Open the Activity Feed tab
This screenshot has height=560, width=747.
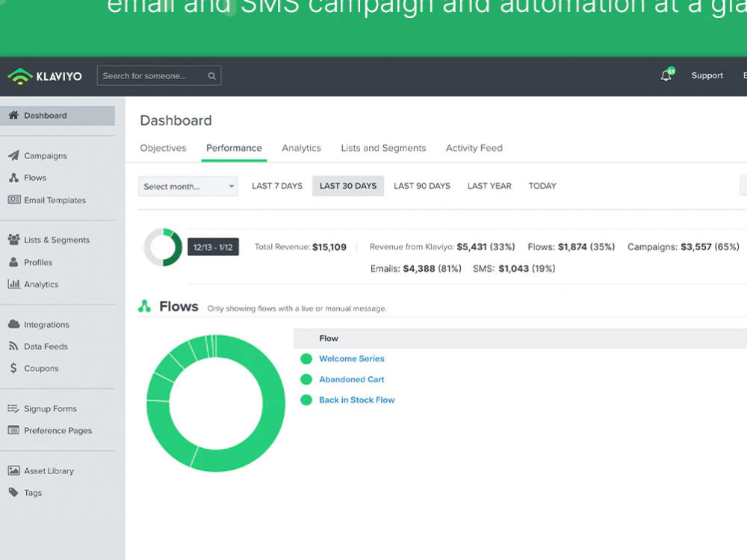point(474,148)
